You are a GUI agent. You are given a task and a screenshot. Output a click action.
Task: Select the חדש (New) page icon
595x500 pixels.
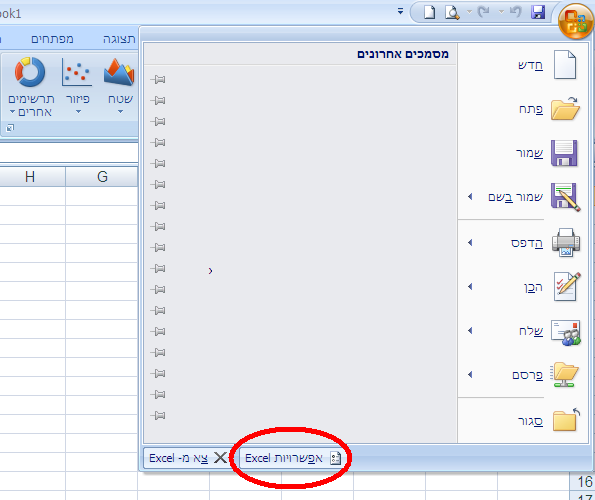(565, 65)
